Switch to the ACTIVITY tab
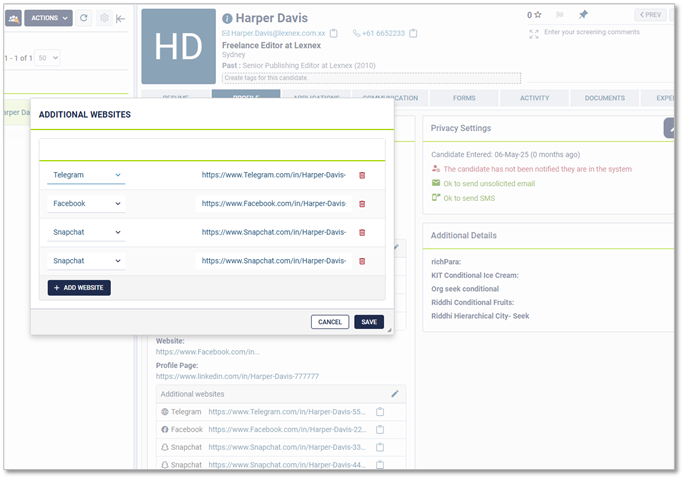683x478 pixels. coord(534,98)
